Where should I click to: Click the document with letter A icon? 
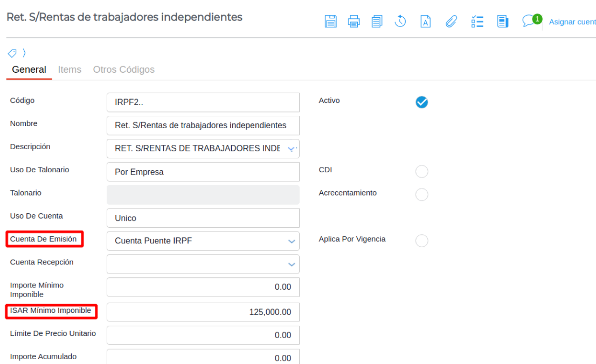(x=425, y=22)
